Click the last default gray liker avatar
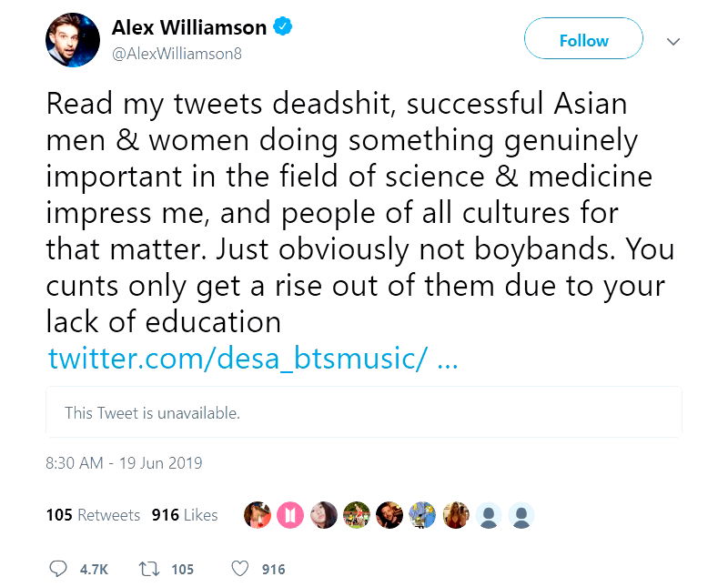 521,515
